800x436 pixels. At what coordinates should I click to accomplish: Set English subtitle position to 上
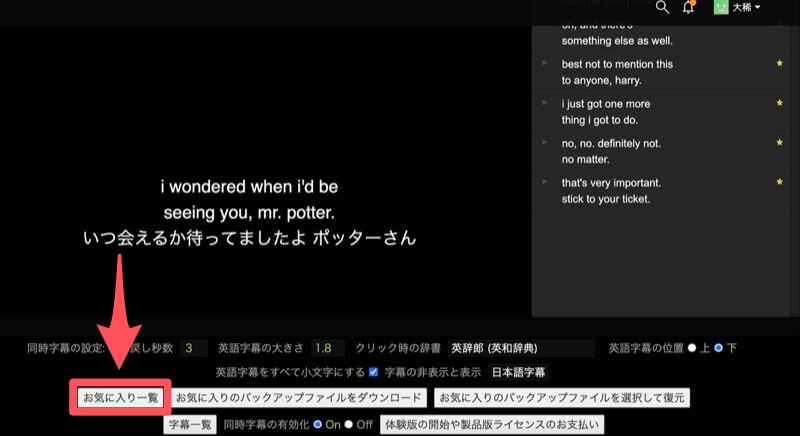(691, 348)
